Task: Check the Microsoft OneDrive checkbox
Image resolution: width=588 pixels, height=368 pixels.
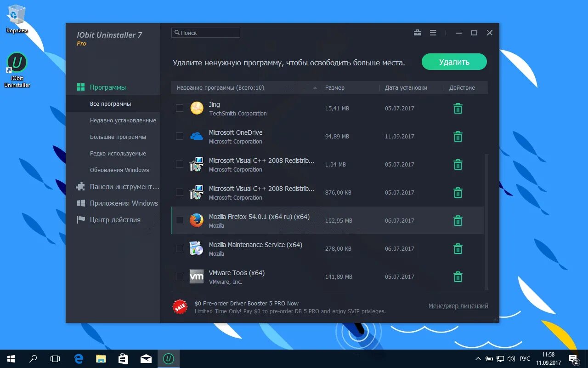Action: click(180, 136)
